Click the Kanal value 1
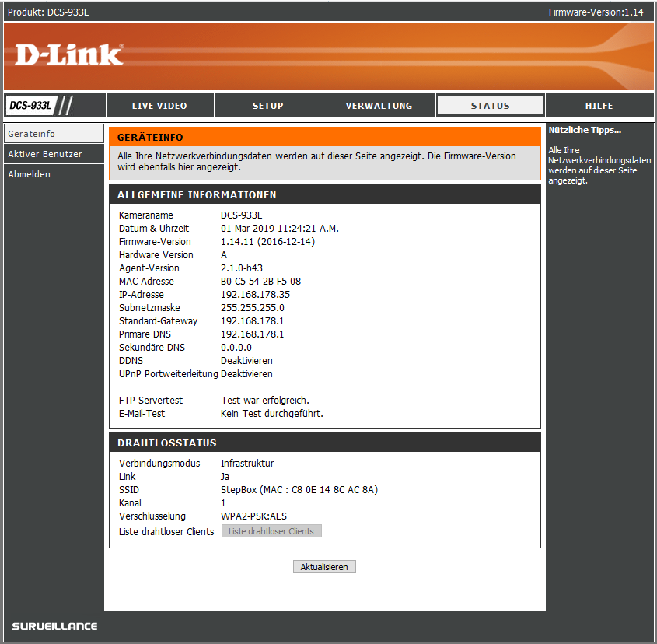Screen dimensions: 657x644 223,502
